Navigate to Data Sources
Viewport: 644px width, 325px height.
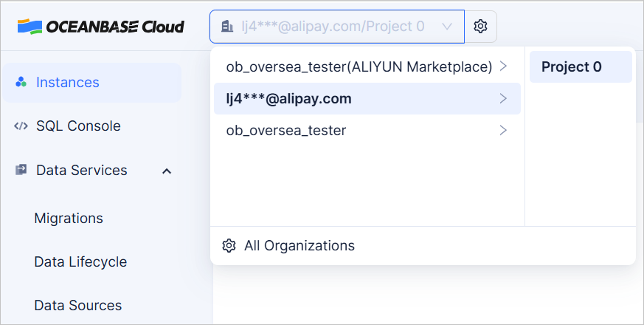pyautogui.click(x=78, y=305)
